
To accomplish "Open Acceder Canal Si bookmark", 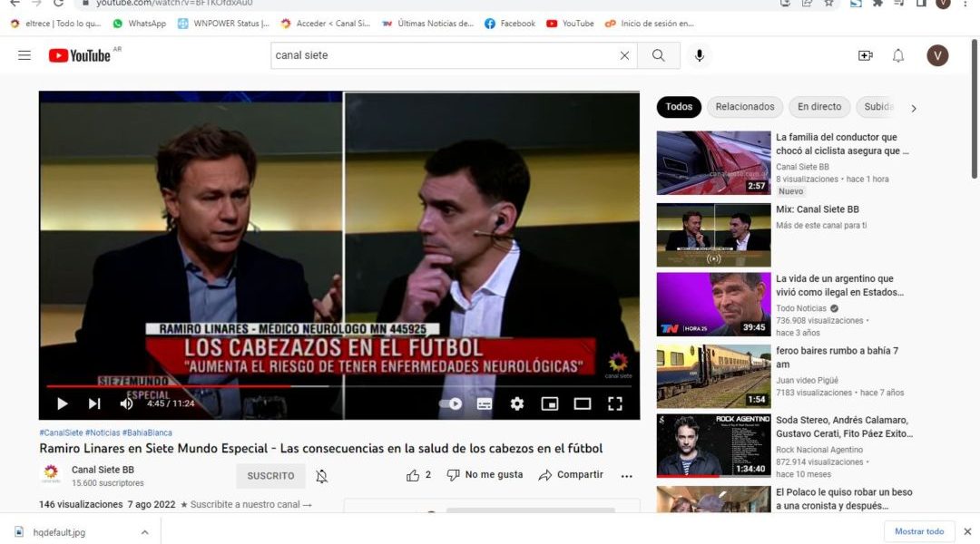I will tap(326, 23).
